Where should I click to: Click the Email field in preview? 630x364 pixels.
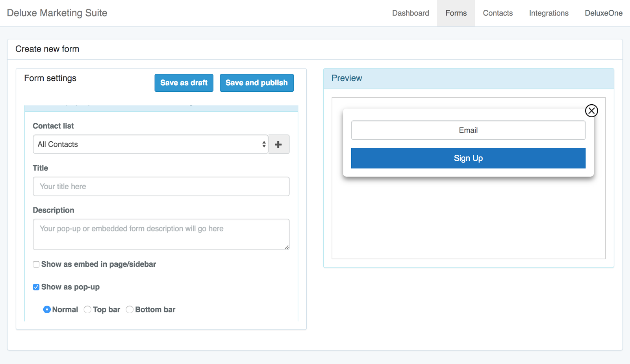click(468, 130)
